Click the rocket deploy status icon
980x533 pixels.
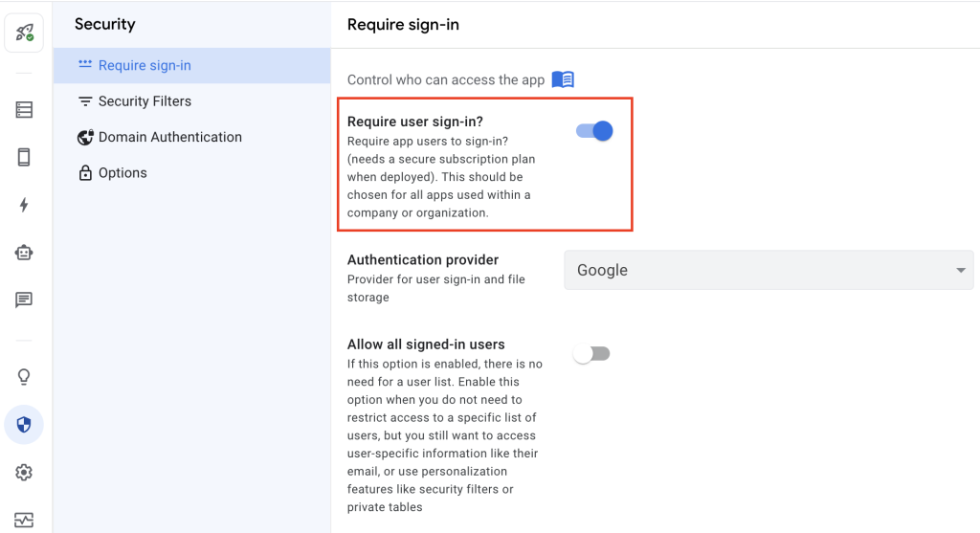(x=24, y=33)
